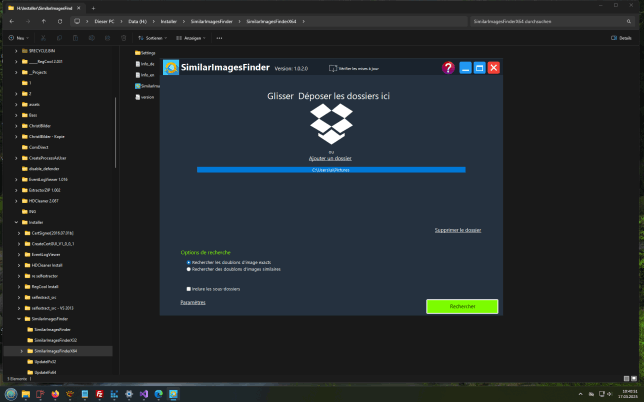Click the Supprimer le dossier link
This screenshot has width=644, height=402.
[x=457, y=230]
